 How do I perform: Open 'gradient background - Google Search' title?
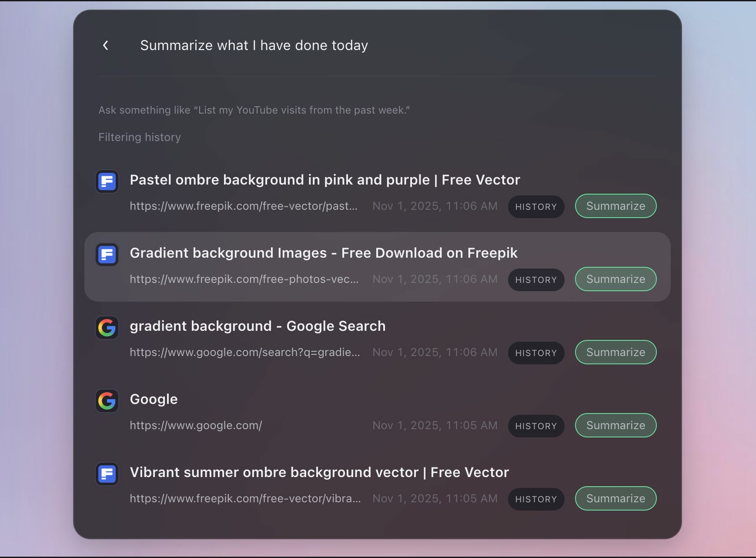[x=258, y=326]
